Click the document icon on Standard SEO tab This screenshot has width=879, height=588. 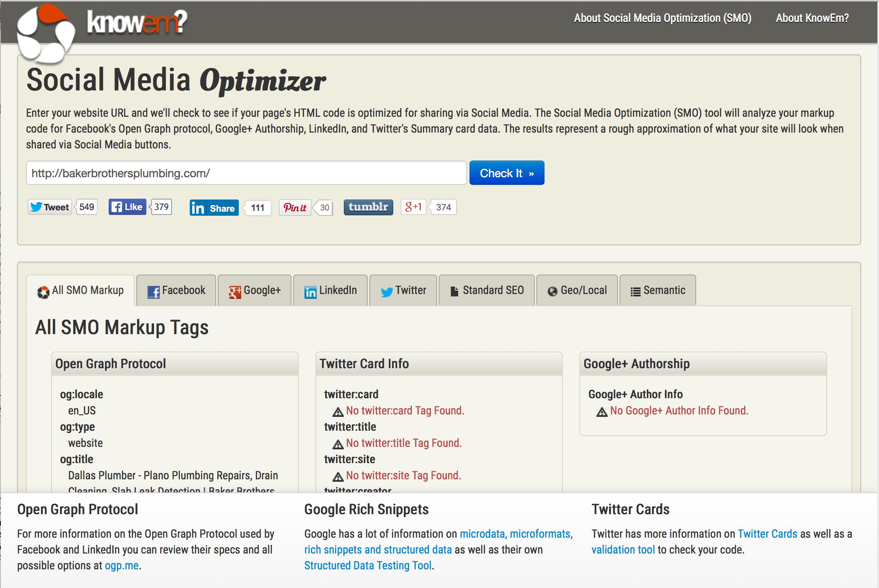455,292
